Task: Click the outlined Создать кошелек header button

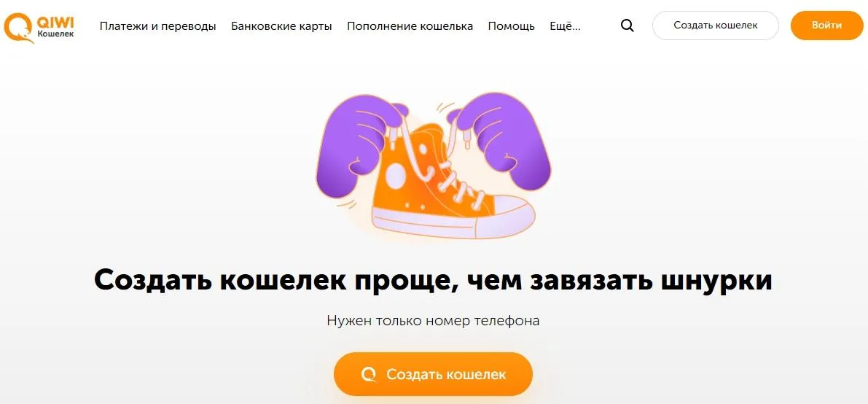Action: (x=715, y=26)
